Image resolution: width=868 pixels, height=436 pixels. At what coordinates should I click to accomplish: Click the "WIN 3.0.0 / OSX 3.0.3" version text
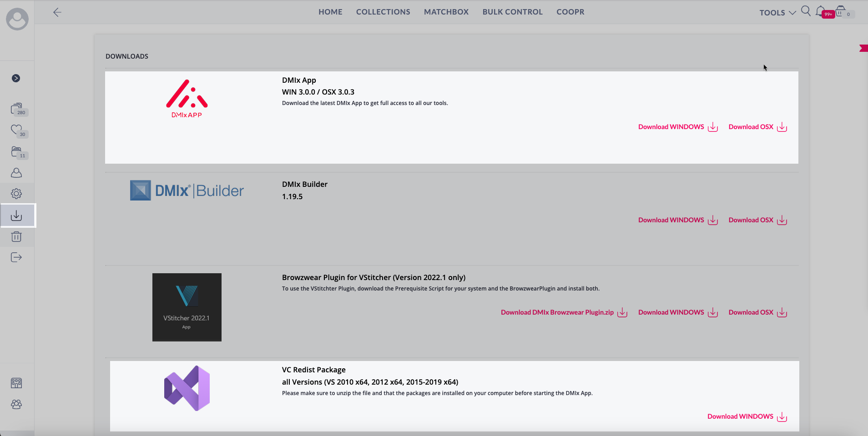click(x=318, y=92)
